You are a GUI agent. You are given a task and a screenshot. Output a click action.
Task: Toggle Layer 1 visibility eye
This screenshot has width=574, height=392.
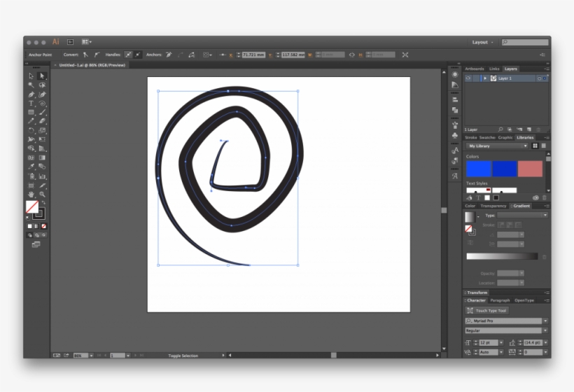(468, 78)
